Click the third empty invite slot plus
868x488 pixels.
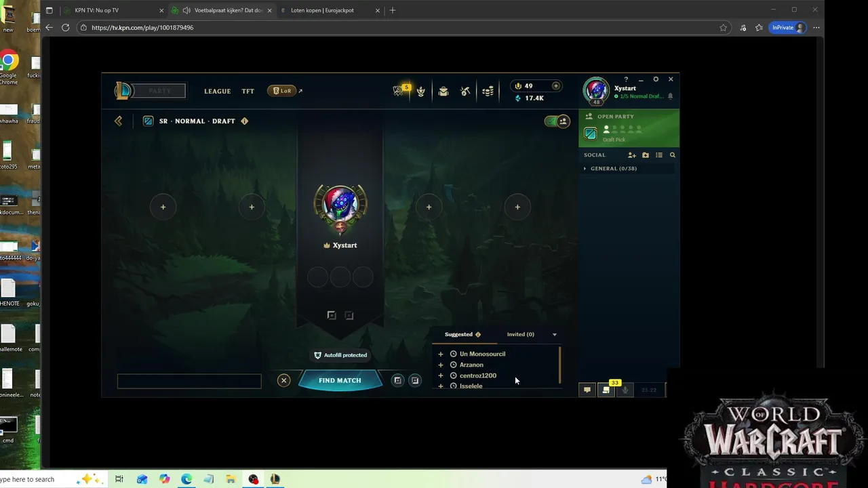[429, 207]
